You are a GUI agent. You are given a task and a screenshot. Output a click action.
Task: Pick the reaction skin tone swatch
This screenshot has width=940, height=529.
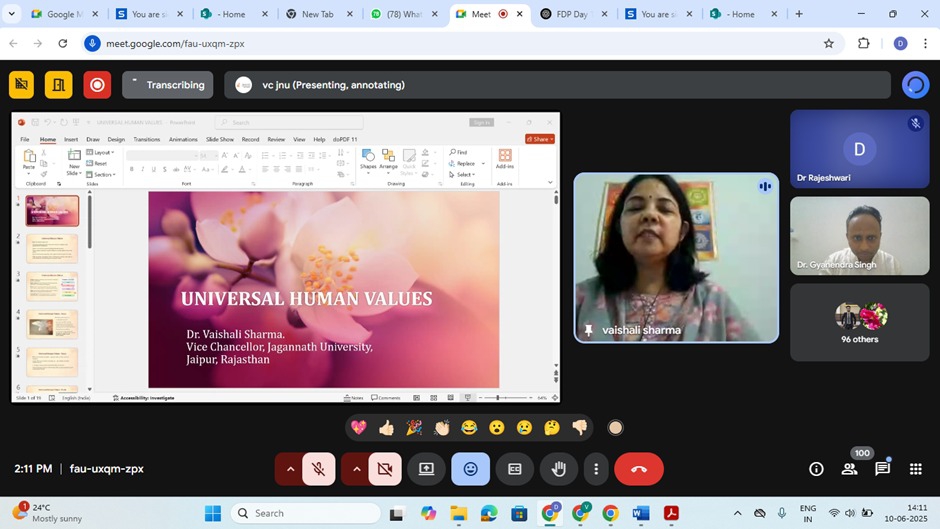point(615,428)
